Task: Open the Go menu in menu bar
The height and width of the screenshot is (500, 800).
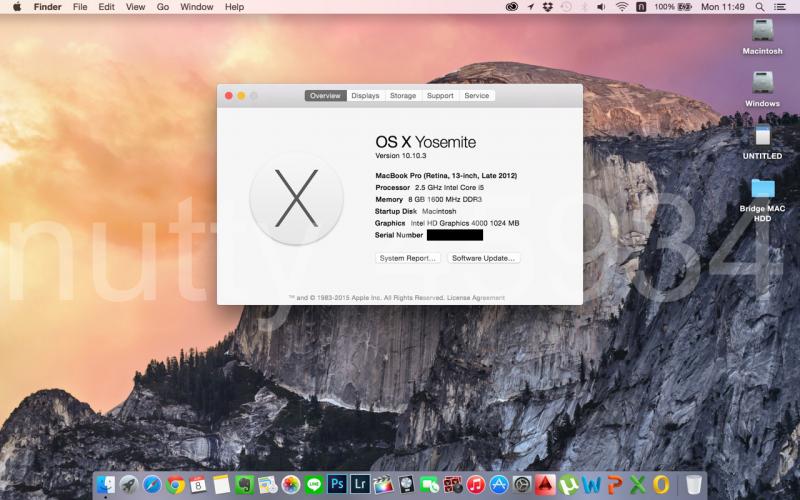Action: (163, 7)
